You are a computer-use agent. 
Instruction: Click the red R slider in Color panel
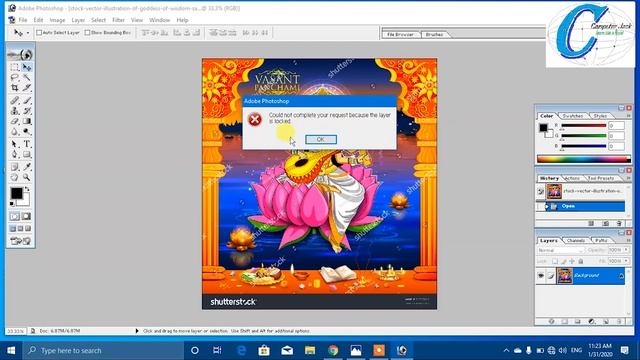tap(584, 126)
